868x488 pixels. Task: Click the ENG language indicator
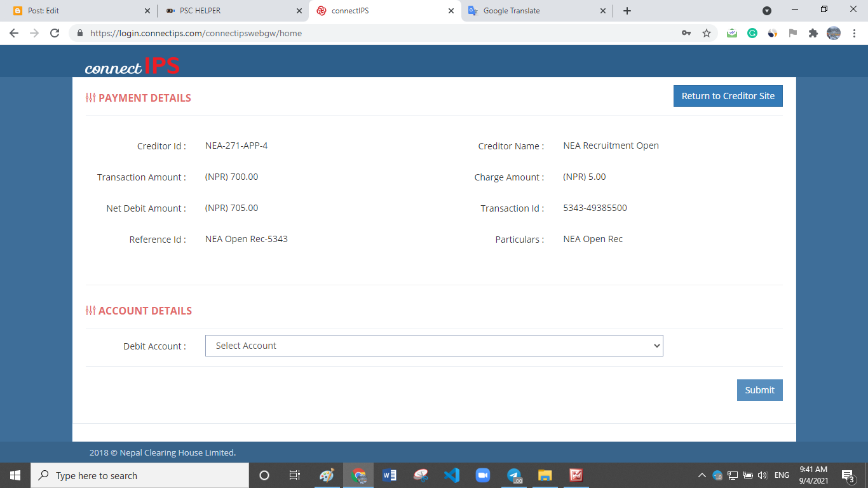[x=782, y=475]
